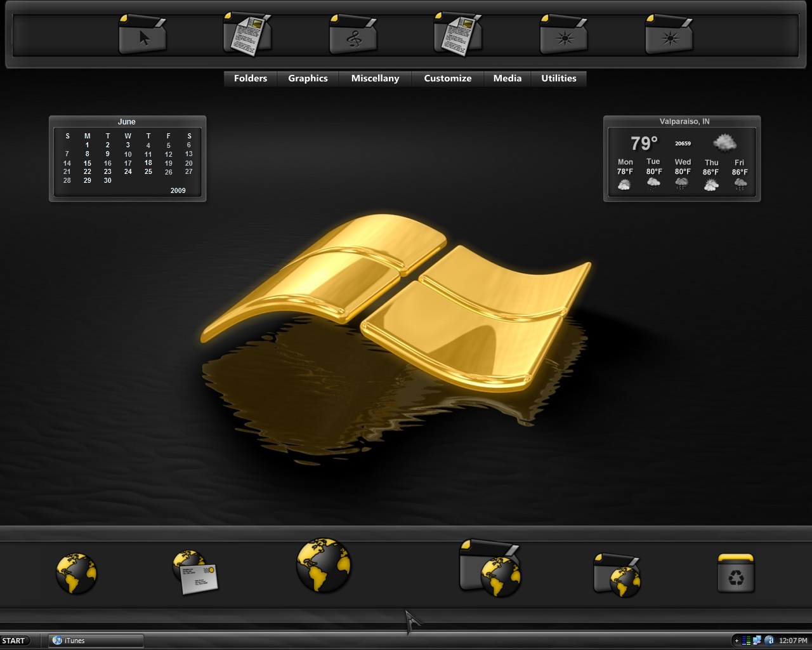Select June 24 in the calendar

pyautogui.click(x=128, y=171)
